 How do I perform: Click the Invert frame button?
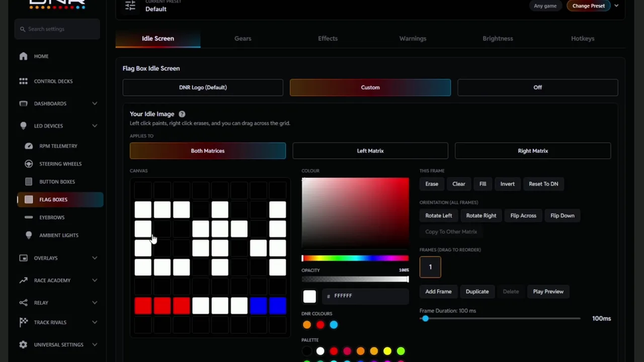(x=507, y=184)
